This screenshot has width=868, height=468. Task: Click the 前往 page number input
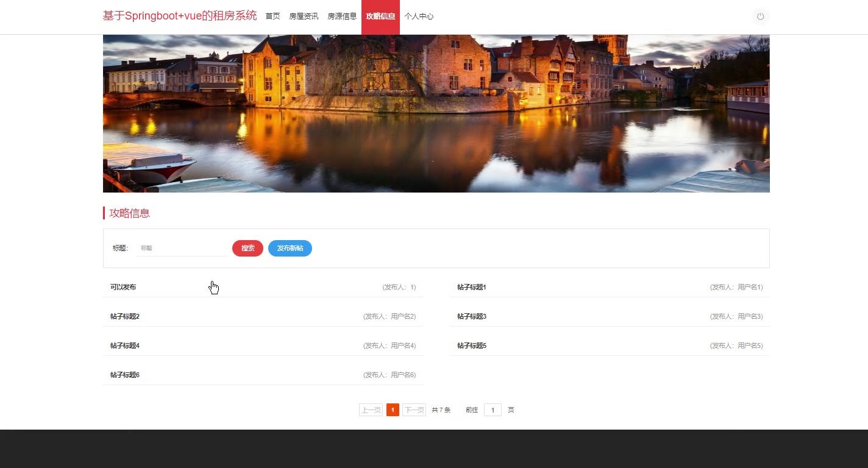click(493, 410)
